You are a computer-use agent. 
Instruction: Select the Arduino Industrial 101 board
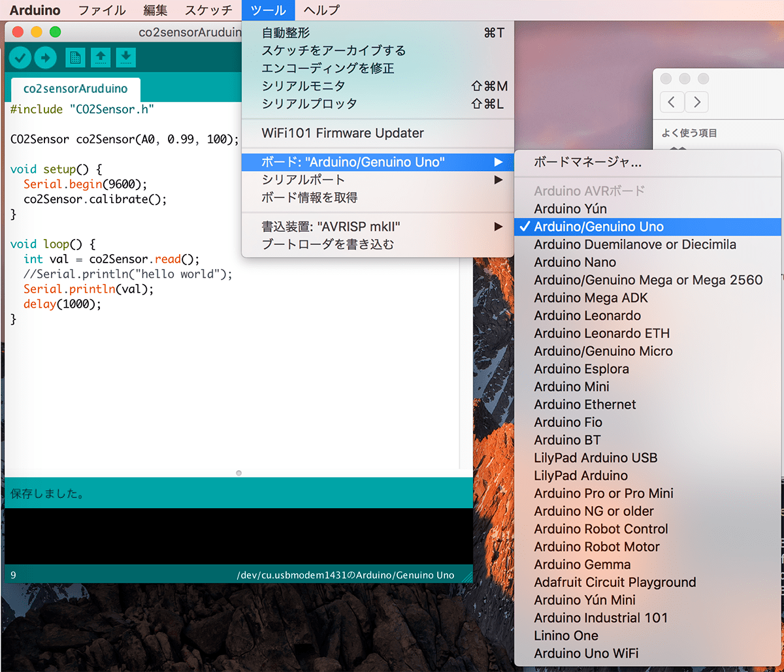pyautogui.click(x=648, y=617)
